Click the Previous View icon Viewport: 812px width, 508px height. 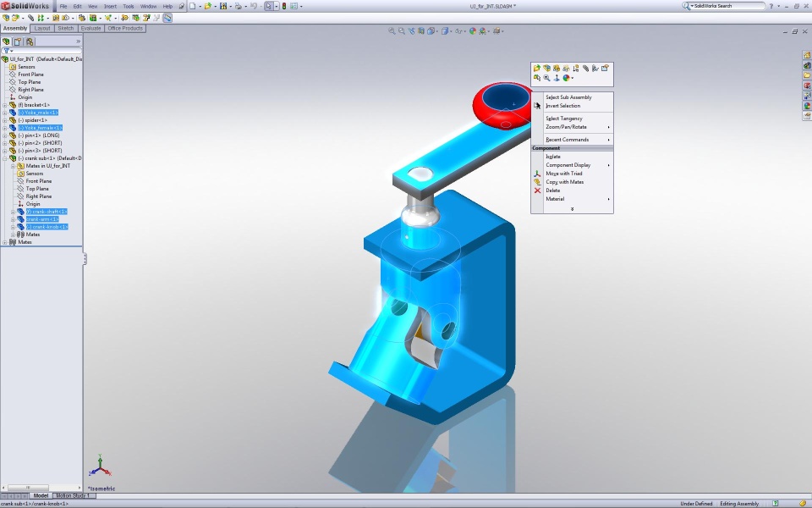411,31
